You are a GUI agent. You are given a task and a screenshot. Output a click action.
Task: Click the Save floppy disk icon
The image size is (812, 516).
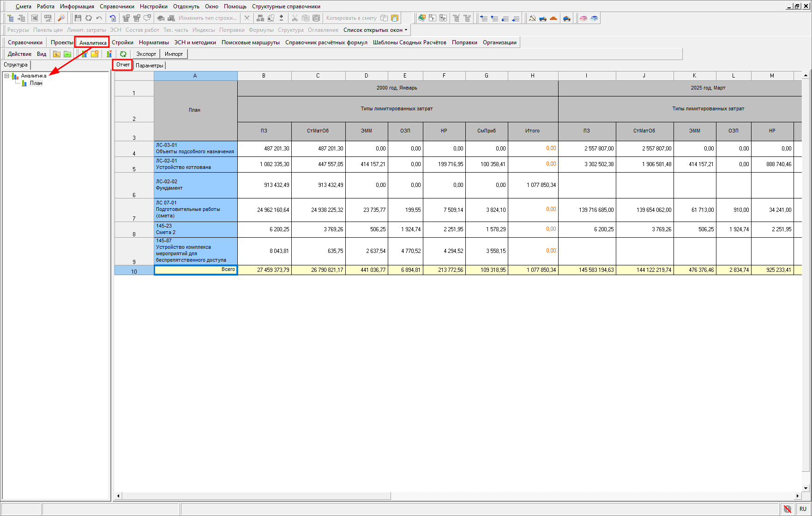78,18
